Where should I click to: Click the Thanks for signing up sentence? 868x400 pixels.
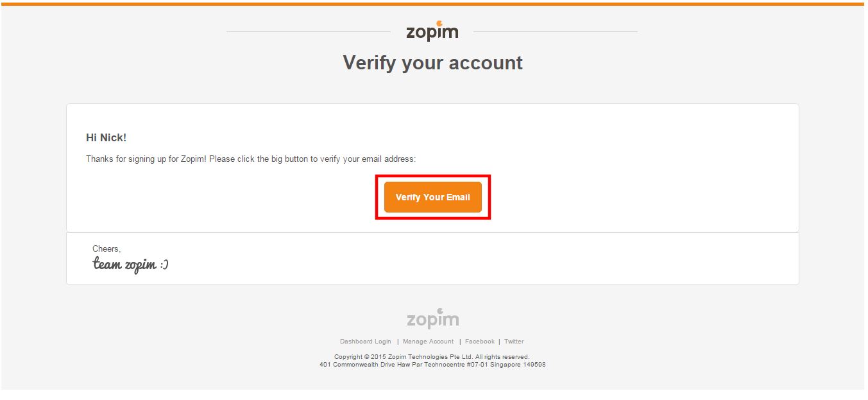251,159
